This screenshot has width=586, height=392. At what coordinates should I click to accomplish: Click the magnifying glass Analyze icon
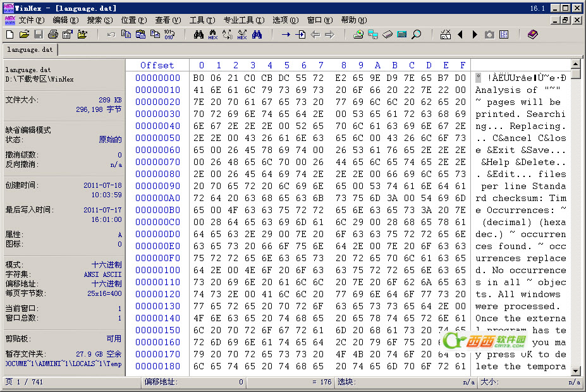[x=417, y=35]
